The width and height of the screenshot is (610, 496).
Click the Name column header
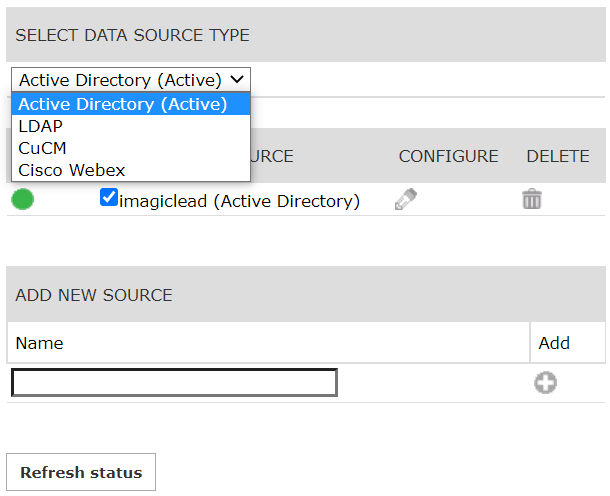(x=40, y=343)
